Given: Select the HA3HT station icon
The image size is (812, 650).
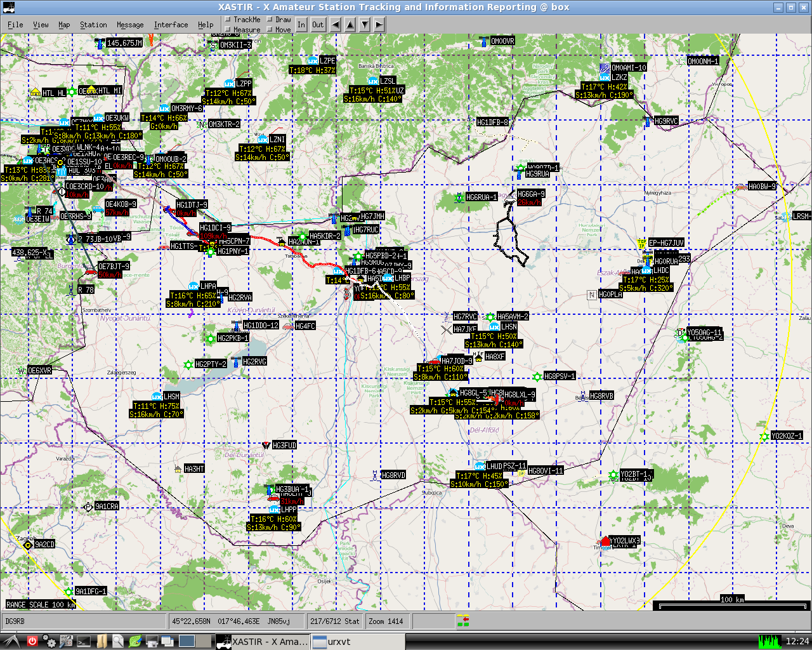Looking at the screenshot, I should pyautogui.click(x=178, y=469).
